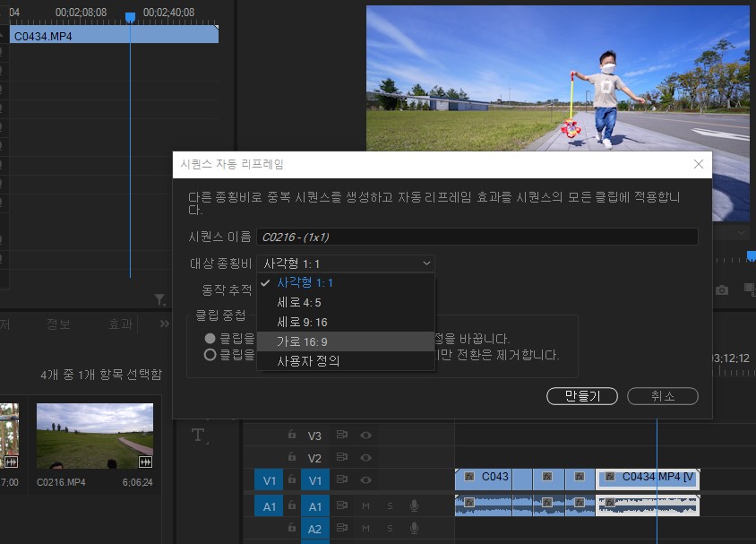Click the 동작 추적 label
The image size is (756, 544).
point(227,289)
